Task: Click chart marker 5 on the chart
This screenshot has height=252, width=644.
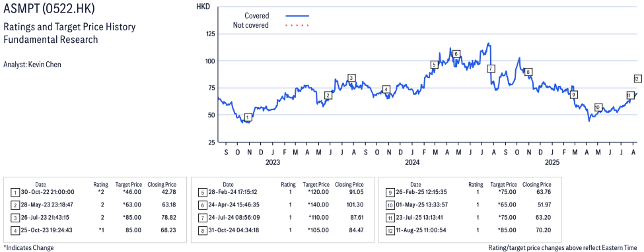Action: coord(434,65)
